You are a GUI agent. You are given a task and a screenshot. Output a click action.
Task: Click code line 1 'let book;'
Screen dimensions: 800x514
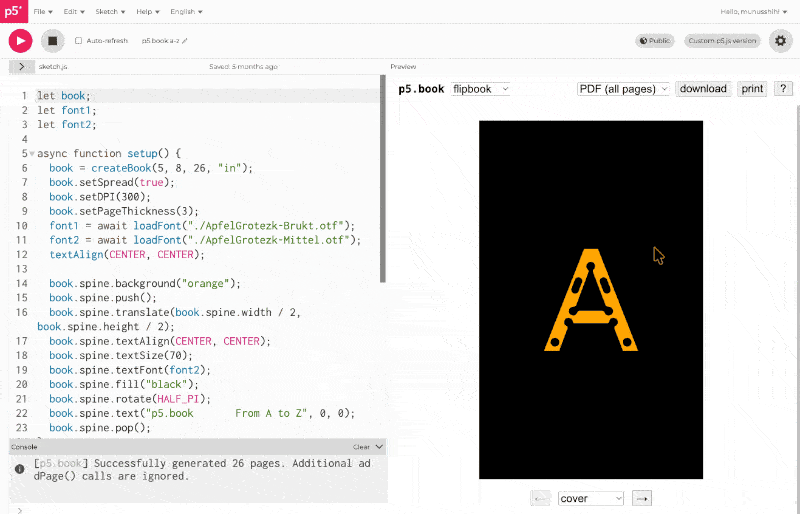coord(63,96)
